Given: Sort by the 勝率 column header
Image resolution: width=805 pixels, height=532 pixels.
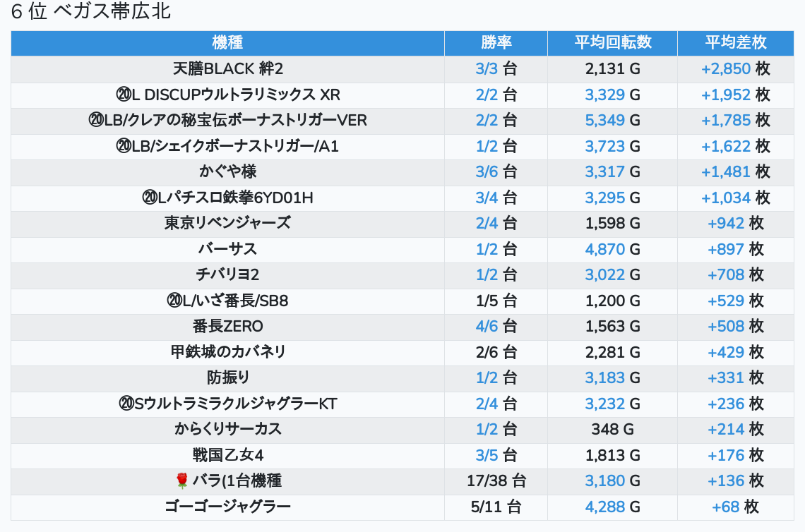Looking at the screenshot, I should tap(496, 43).
